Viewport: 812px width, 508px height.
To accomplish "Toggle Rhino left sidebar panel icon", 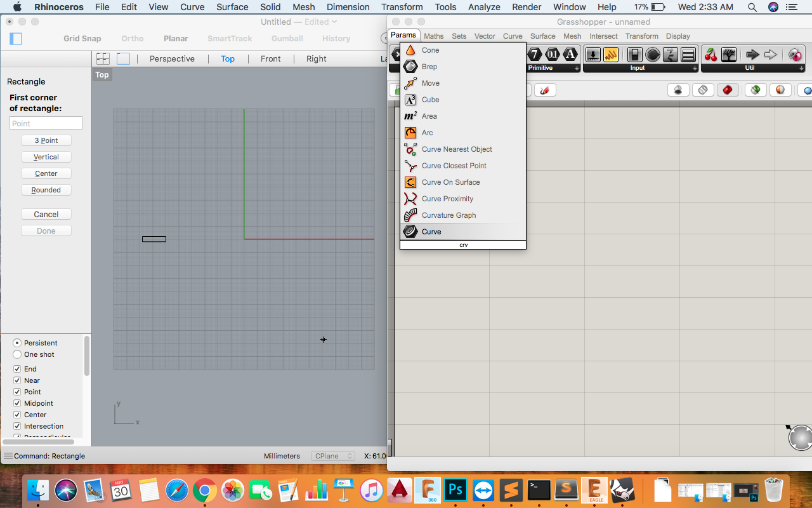I will pos(16,39).
